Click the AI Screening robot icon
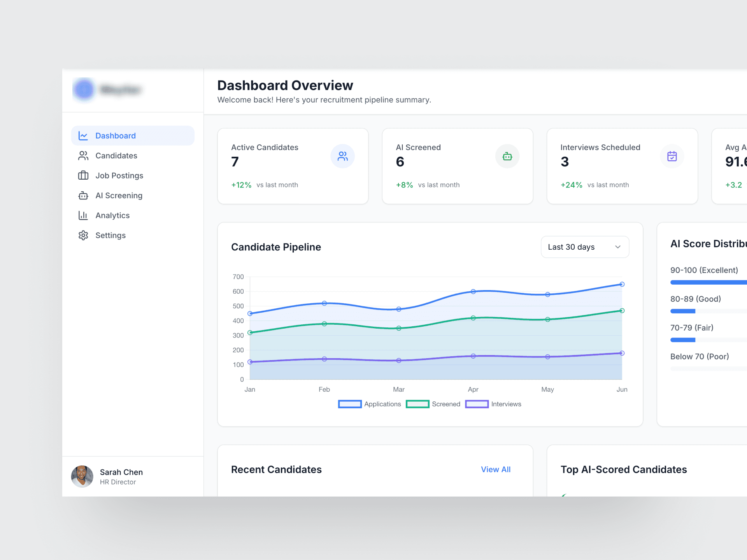This screenshot has width=747, height=560. (x=83, y=196)
